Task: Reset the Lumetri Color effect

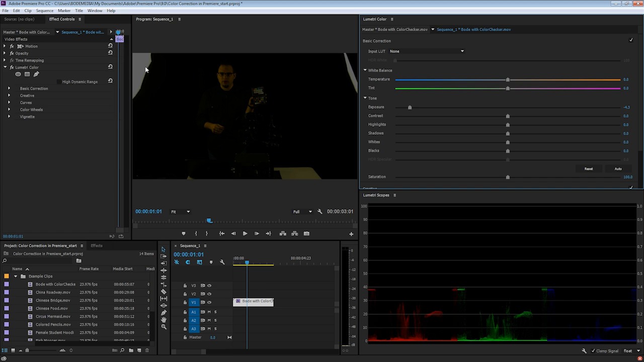Action: (x=110, y=67)
